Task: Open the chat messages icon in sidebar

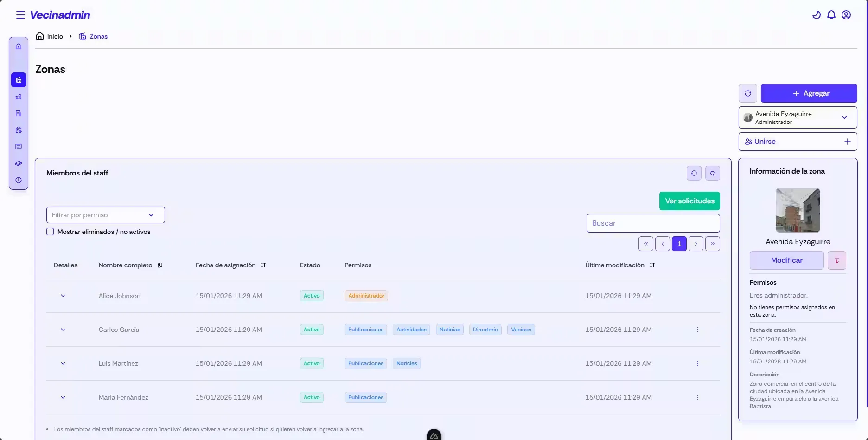Action: 19,147
